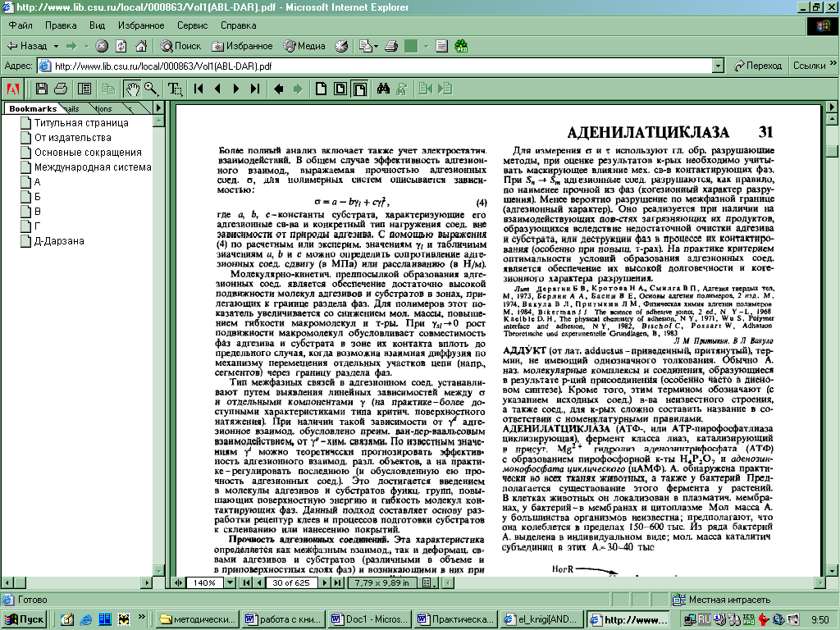840x630 pixels.
Task: Toggle the navigation pane icon
Action: coord(84,89)
